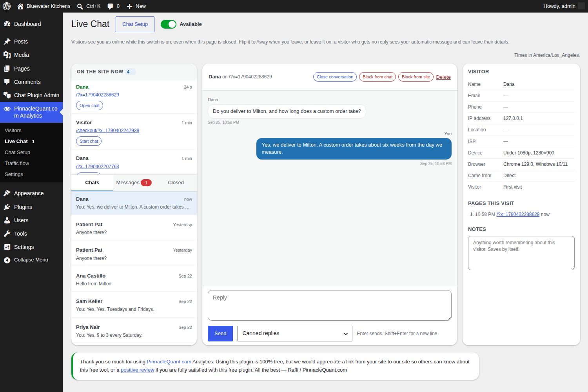Open Priya Nair conversation
This screenshot has height=392, width=588.
point(134,331)
